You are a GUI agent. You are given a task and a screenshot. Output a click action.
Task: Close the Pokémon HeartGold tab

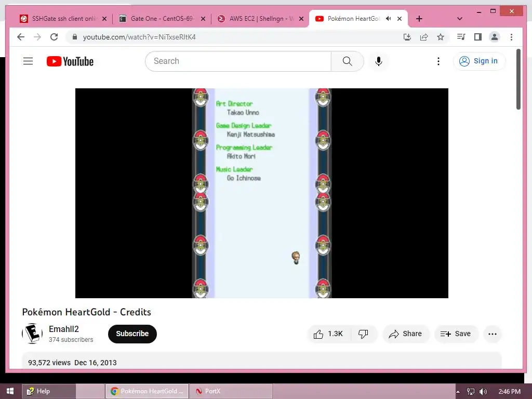point(400,19)
